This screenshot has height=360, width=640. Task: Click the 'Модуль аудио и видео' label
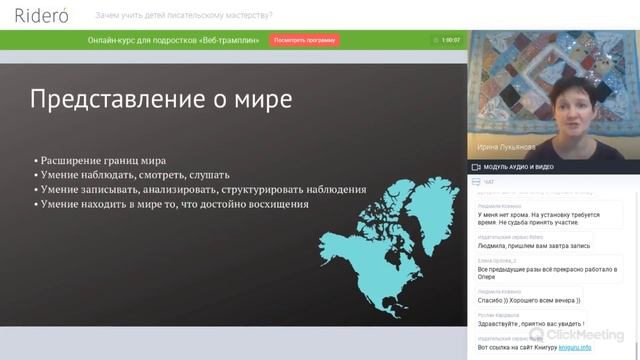(x=518, y=167)
